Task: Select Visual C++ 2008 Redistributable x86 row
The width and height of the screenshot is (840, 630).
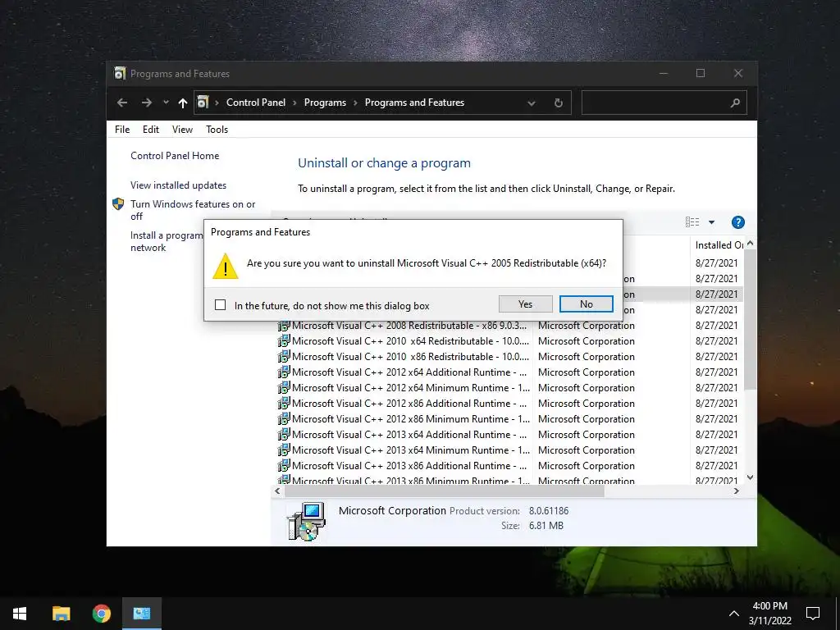Action: tap(509, 325)
